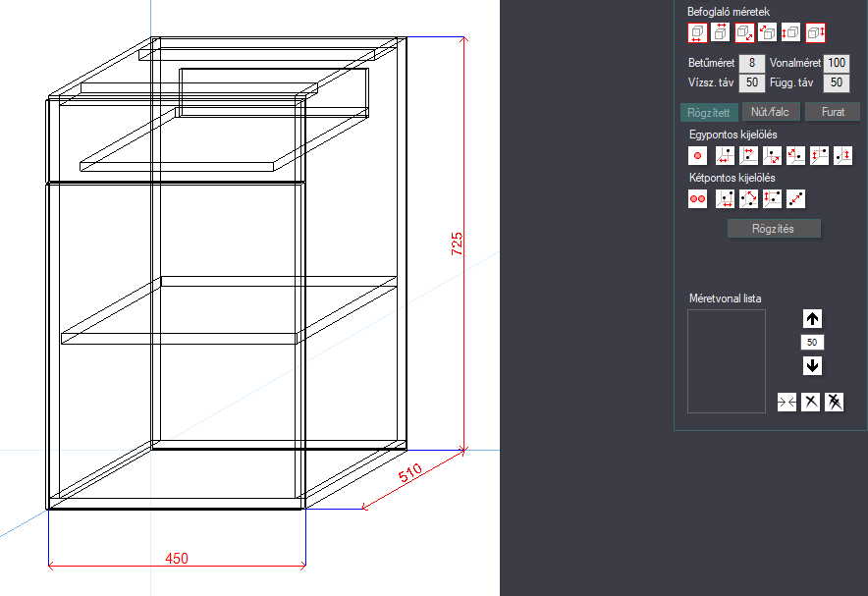Delete selected dimension line with single X
The image size is (868, 596).
pyautogui.click(x=810, y=402)
